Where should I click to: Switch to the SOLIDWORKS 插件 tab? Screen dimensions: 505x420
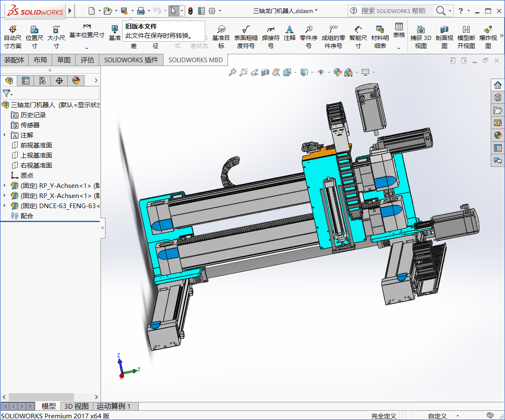click(131, 60)
